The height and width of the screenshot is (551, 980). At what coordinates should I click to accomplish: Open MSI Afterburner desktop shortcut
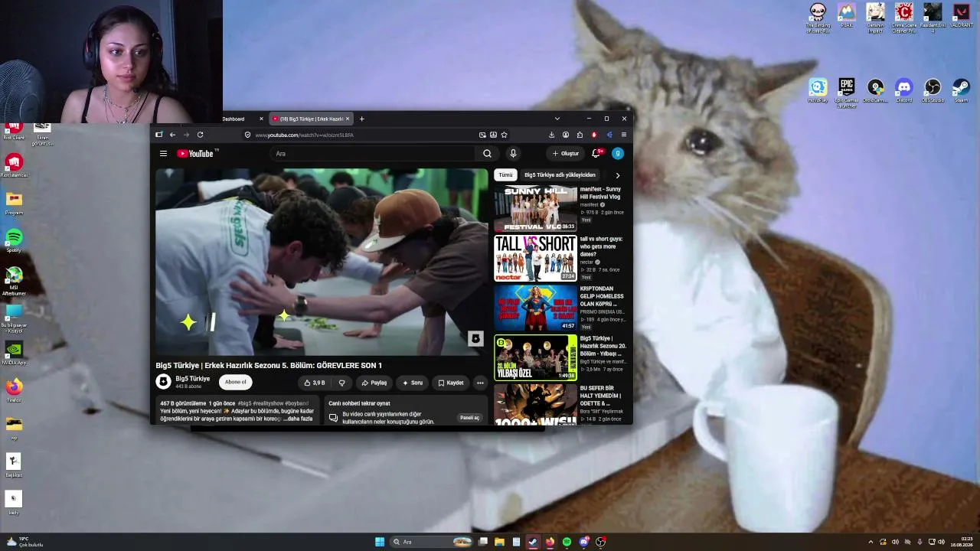click(x=14, y=281)
